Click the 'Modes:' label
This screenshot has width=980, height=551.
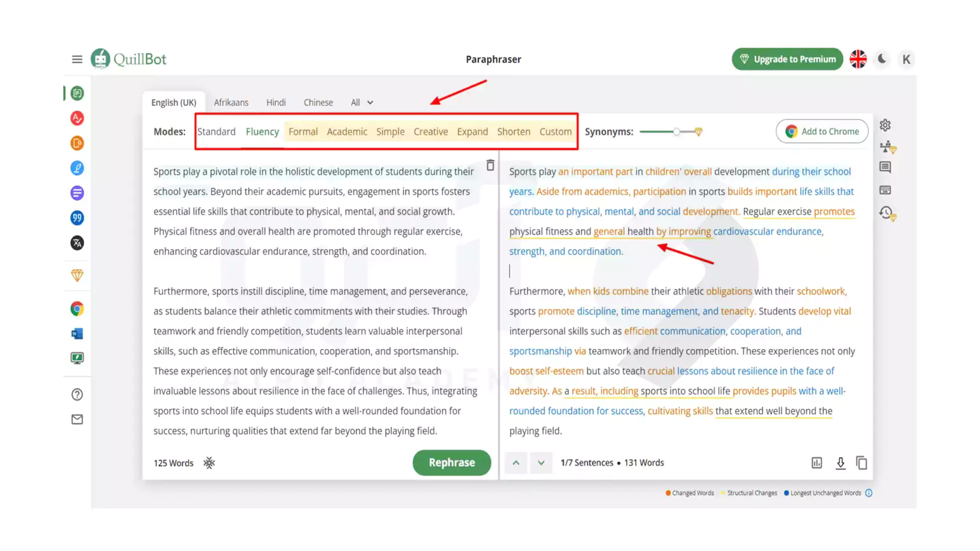pos(169,132)
